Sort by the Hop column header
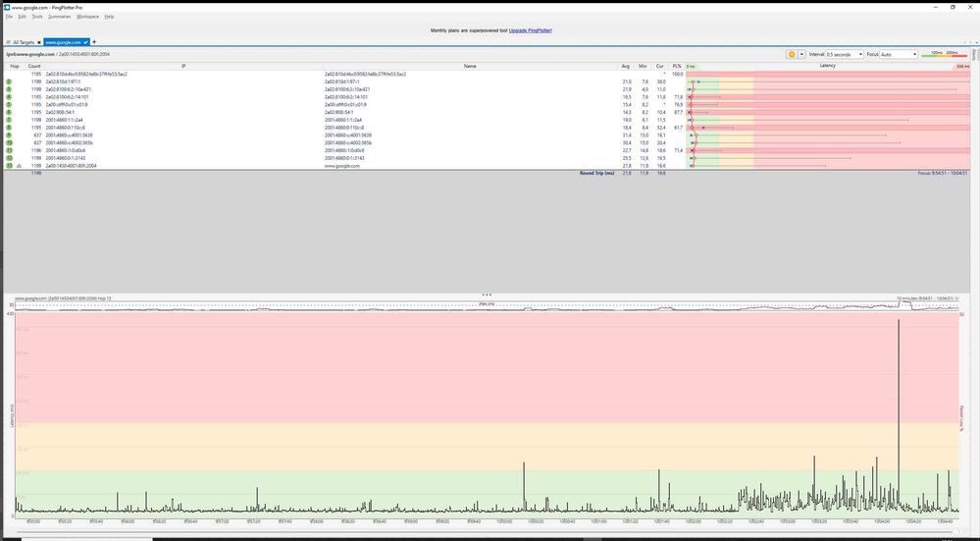 [15, 66]
